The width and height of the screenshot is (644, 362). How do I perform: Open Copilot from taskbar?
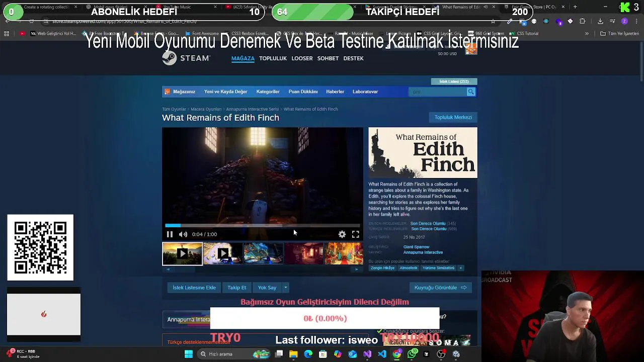point(338,354)
